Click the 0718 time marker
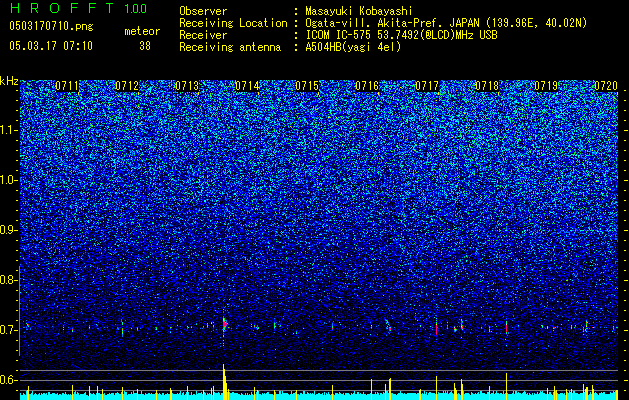The image size is (629, 400). pyautogui.click(x=487, y=86)
